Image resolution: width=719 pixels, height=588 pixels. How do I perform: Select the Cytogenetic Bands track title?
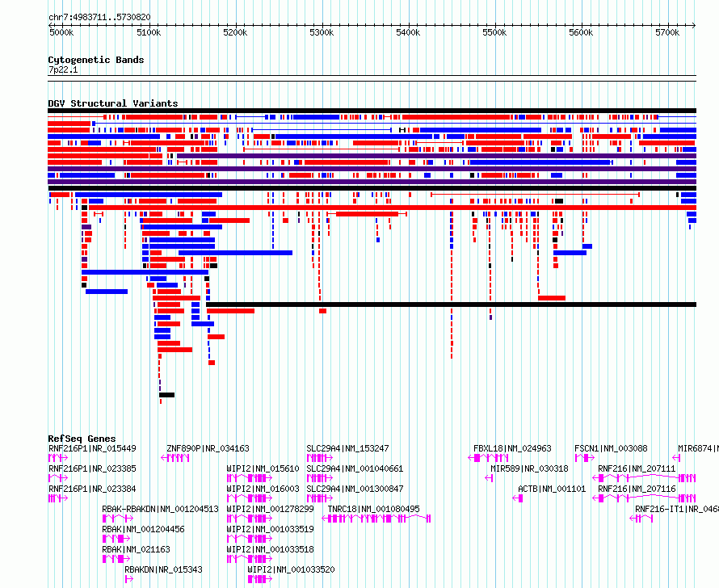96,60
